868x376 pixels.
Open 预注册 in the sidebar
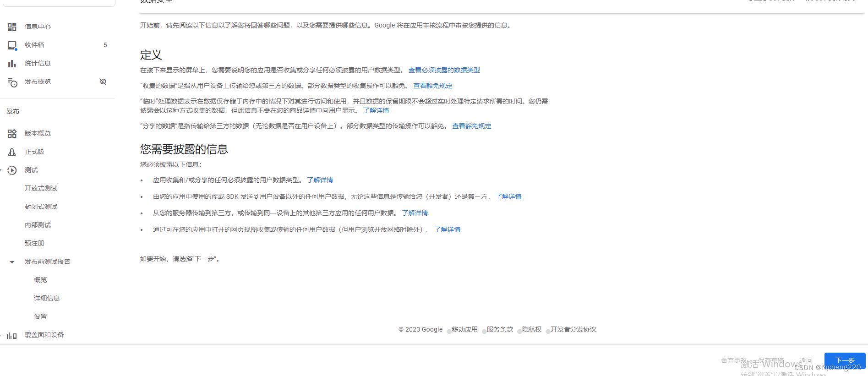(34, 243)
